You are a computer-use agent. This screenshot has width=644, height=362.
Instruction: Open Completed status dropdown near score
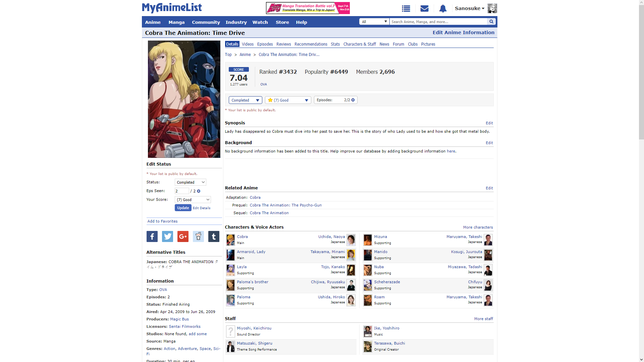[x=246, y=100]
